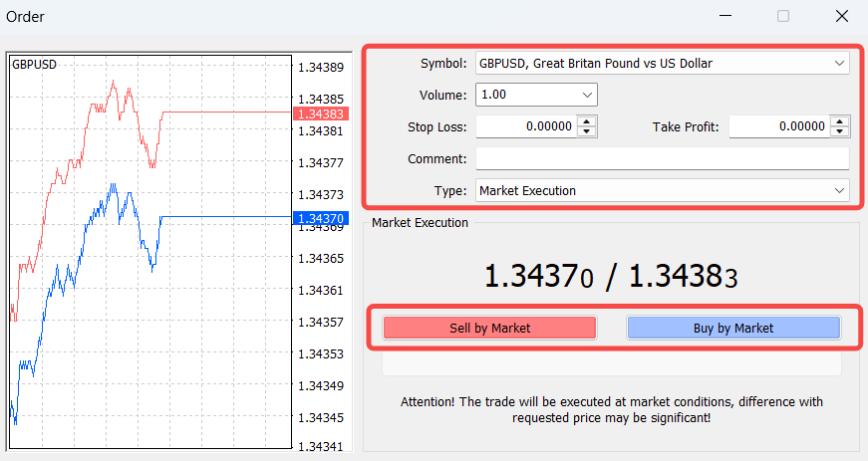Select the GBPUSD label on the chart

pyautogui.click(x=34, y=64)
